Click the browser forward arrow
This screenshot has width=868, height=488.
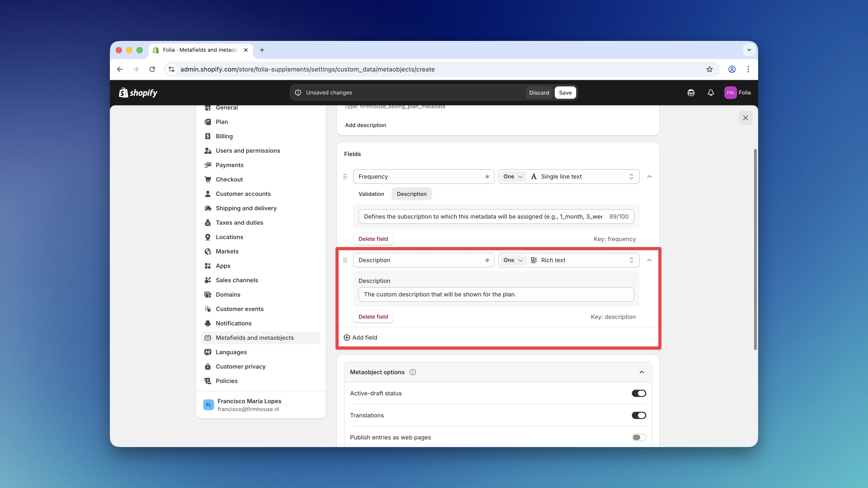click(x=136, y=69)
